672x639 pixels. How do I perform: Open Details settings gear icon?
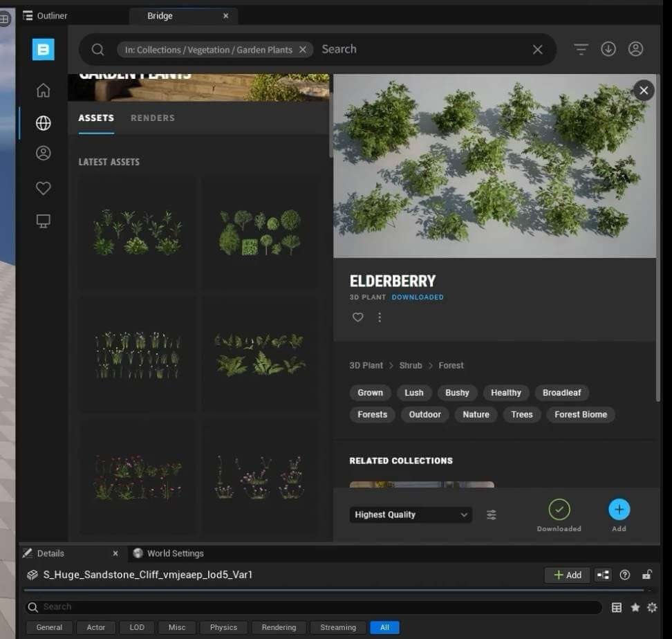coord(652,607)
